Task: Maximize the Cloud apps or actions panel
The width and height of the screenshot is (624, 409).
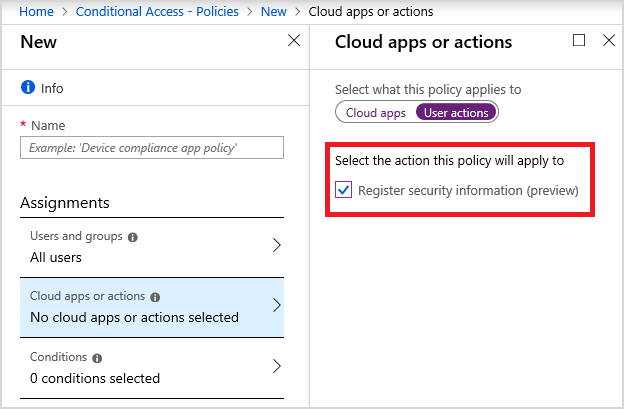Action: click(x=579, y=41)
